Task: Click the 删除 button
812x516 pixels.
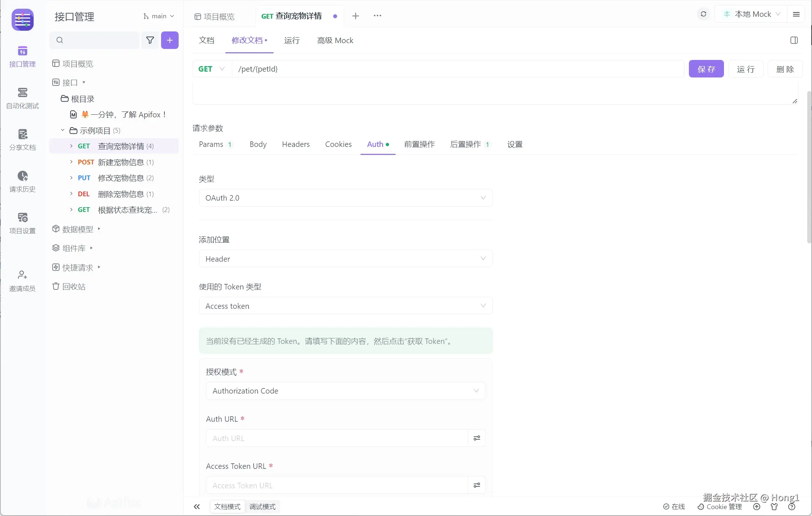Action: point(785,69)
